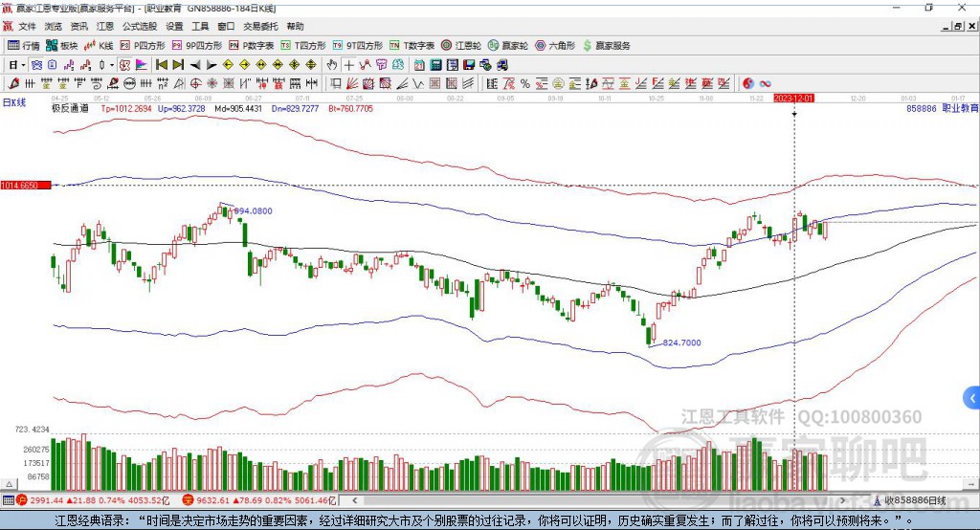Toggle the crosshair cursor tool
980x530 pixels.
(348, 64)
